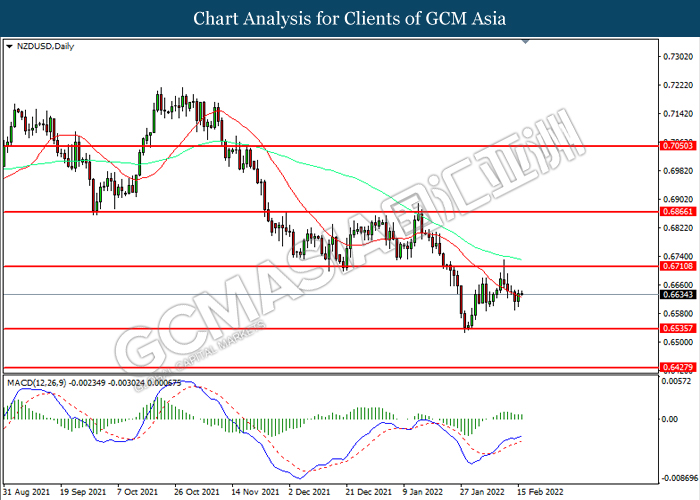Click the 0.66600 price axis value

(x=678, y=285)
